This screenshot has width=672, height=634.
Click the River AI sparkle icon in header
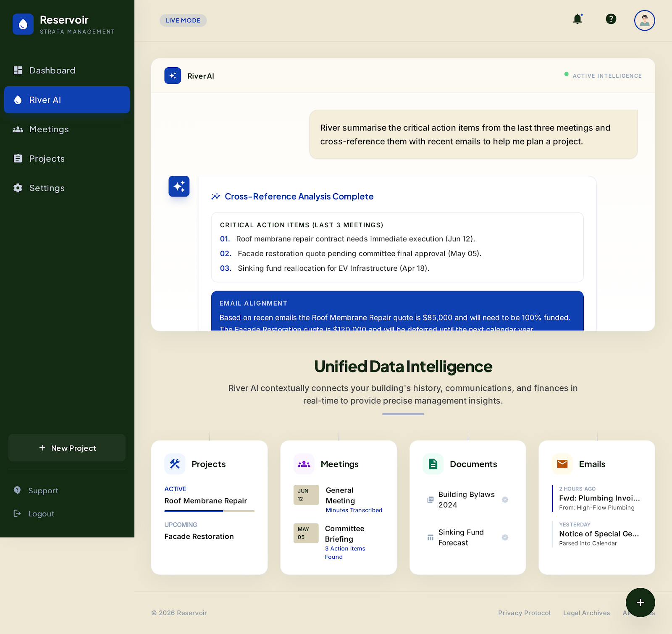pos(173,76)
